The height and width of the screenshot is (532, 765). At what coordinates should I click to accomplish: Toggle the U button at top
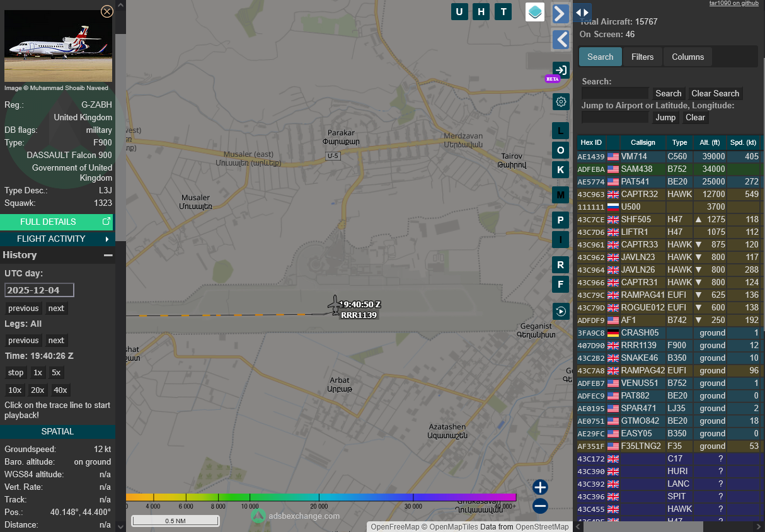[x=460, y=12]
